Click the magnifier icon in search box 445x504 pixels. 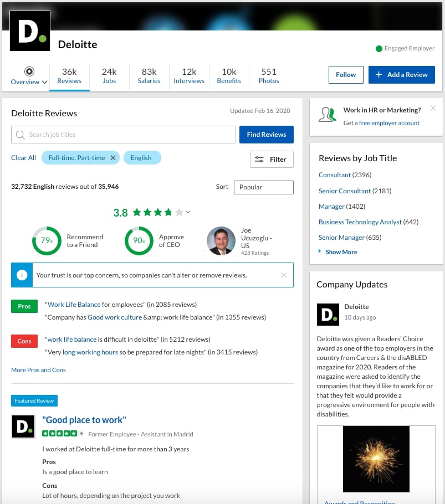click(x=21, y=135)
